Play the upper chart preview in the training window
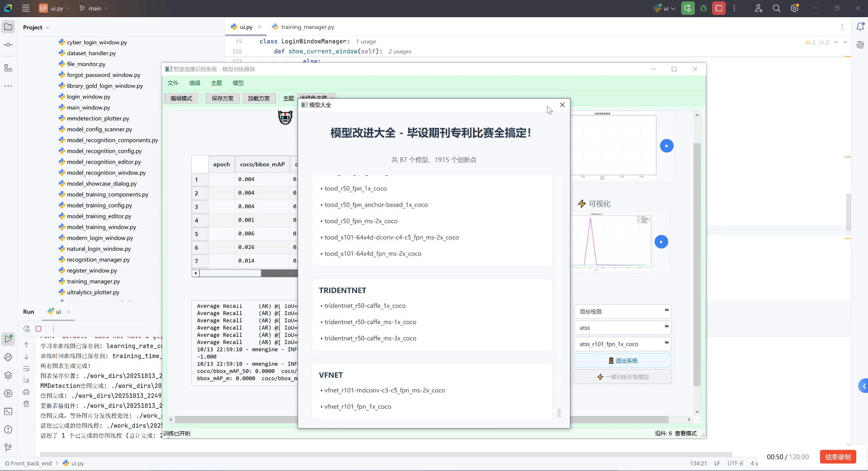This screenshot has width=868, height=471. click(x=666, y=146)
